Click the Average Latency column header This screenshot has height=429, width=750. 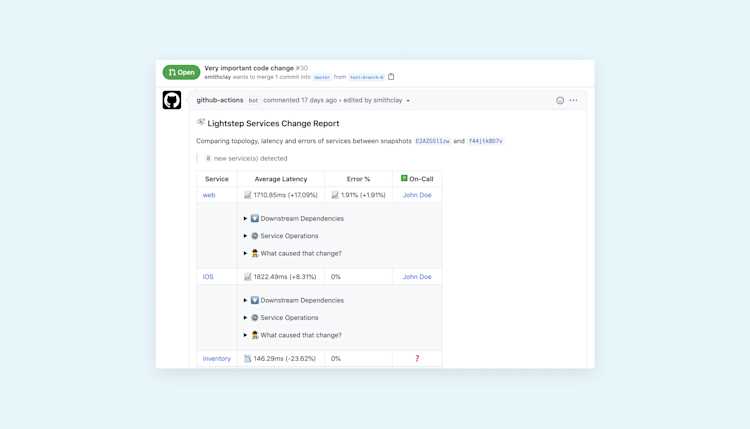coord(281,179)
